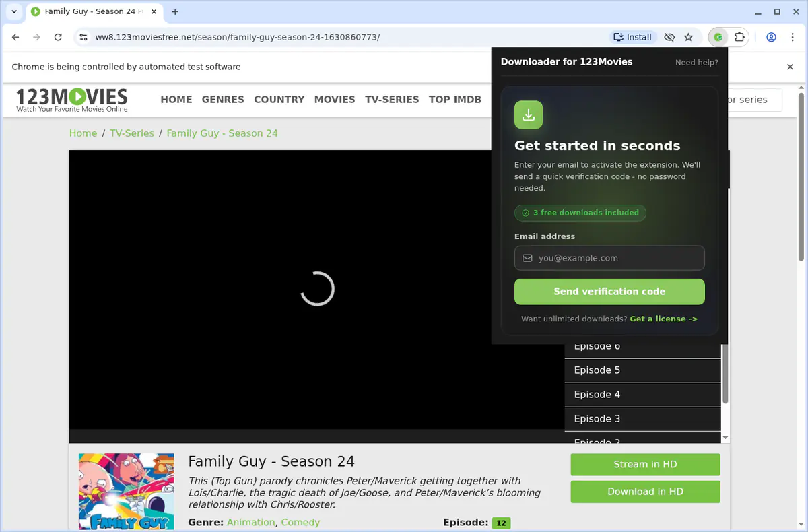Open Chrome three-dot menu
Viewport: 808px width, 532px height.
click(793, 37)
